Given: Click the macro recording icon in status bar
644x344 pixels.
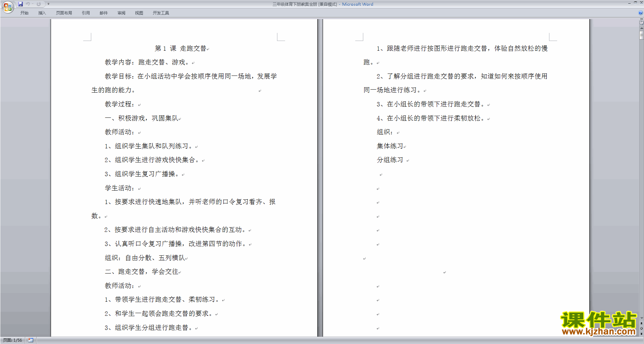Looking at the screenshot, I should click(x=31, y=340).
